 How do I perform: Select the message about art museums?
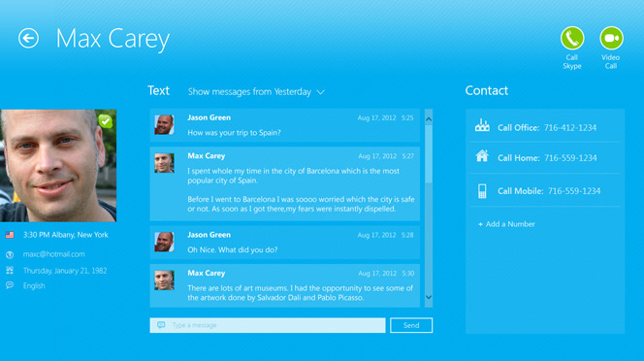tap(284, 285)
